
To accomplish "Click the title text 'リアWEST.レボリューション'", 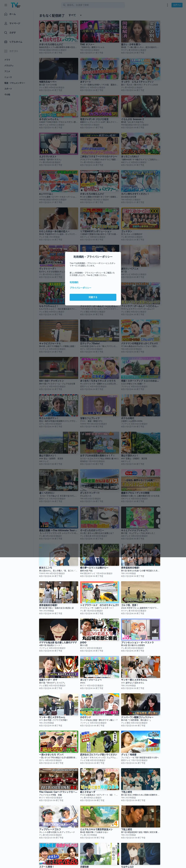I will 95,231.
